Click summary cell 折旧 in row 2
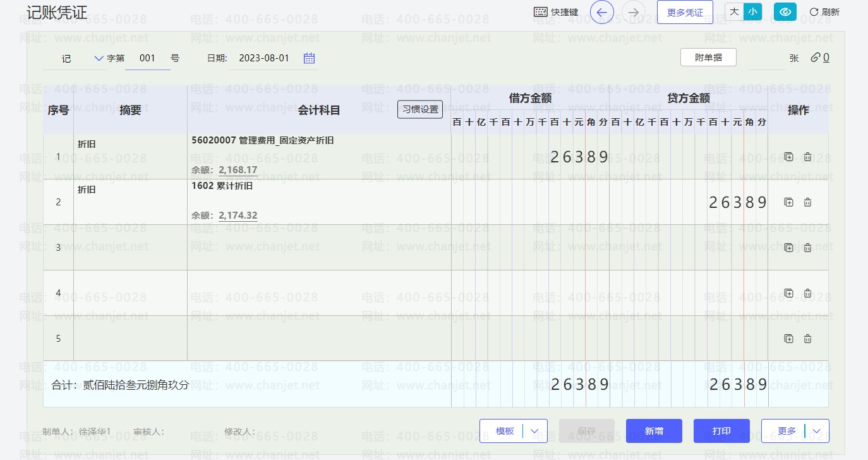Viewport: 868px width, 460px height. coord(130,202)
